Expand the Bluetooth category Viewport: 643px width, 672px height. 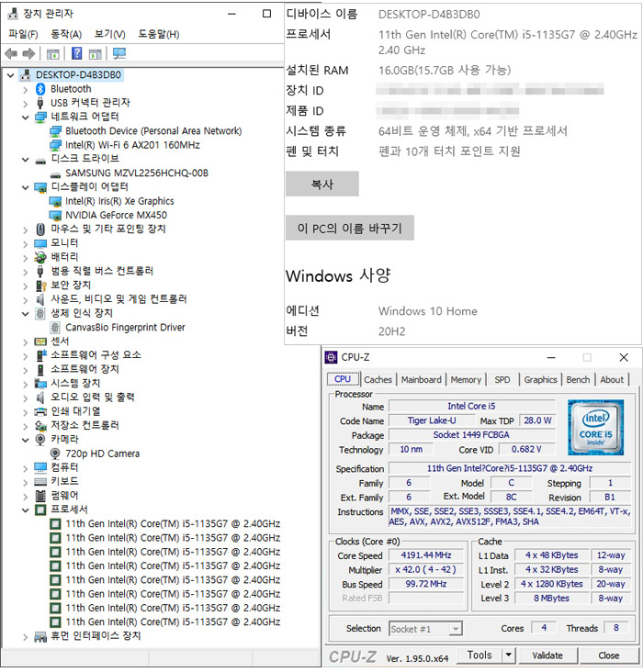(26, 90)
